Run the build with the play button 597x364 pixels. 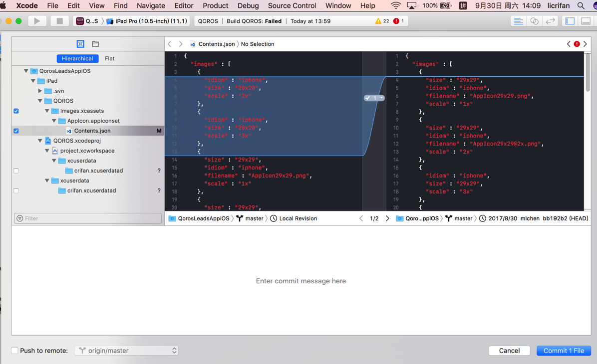37,21
